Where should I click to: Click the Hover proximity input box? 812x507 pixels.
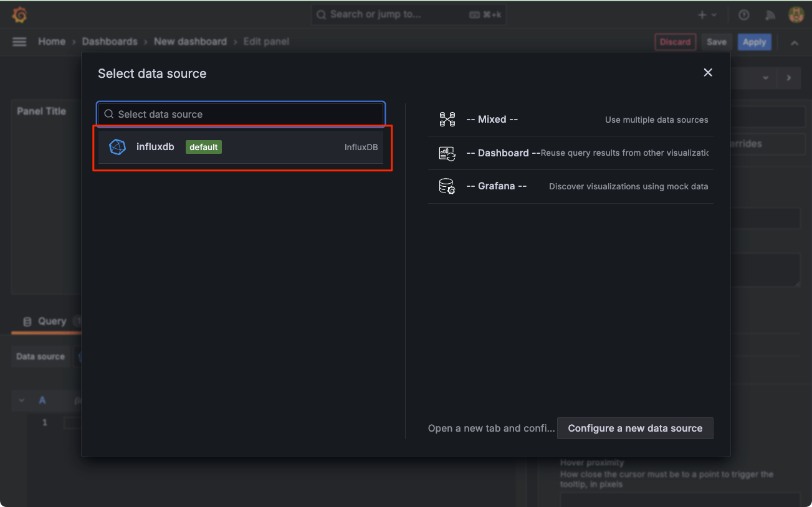tap(680, 499)
